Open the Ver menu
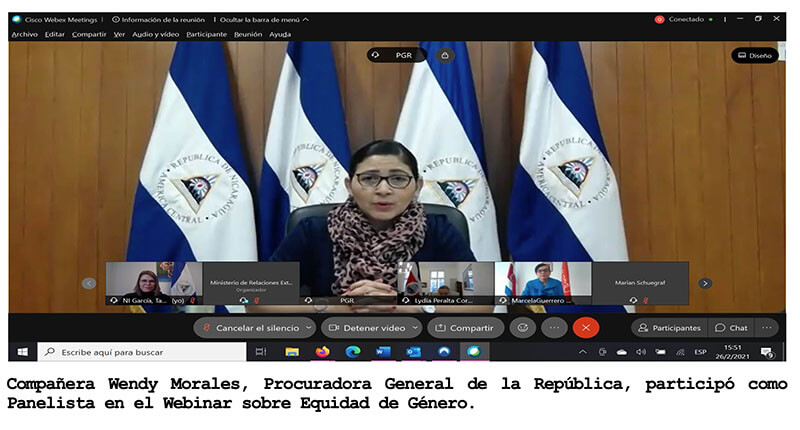The height and width of the screenshot is (430, 800). tap(119, 34)
